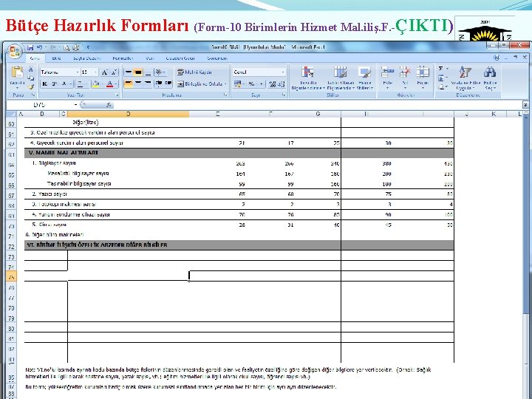
Task: Switch to the Veri ribbon tab
Action: point(150,58)
